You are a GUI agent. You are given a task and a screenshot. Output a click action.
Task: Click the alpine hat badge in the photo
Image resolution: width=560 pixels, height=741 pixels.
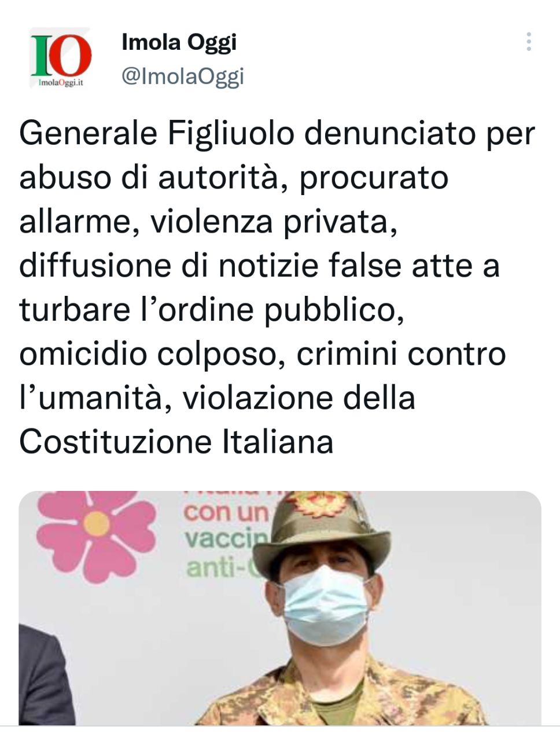(x=316, y=502)
